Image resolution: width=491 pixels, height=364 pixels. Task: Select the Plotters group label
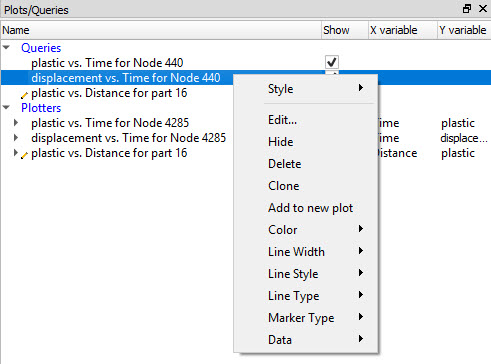(x=41, y=108)
